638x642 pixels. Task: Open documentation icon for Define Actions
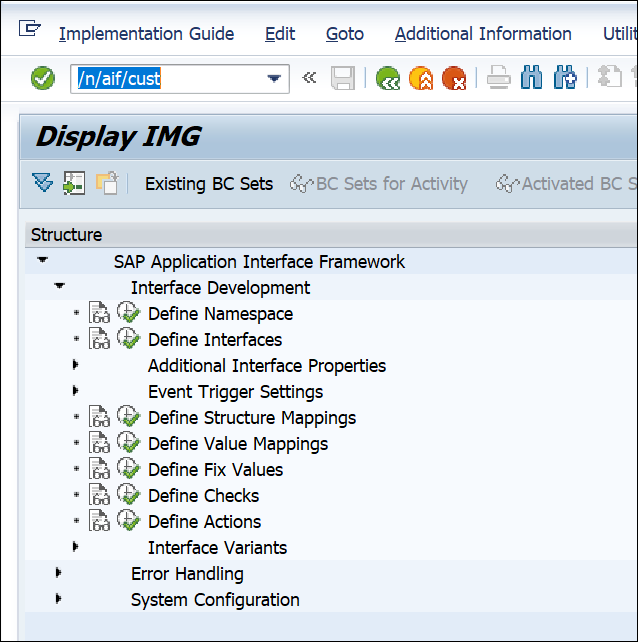tap(100, 521)
